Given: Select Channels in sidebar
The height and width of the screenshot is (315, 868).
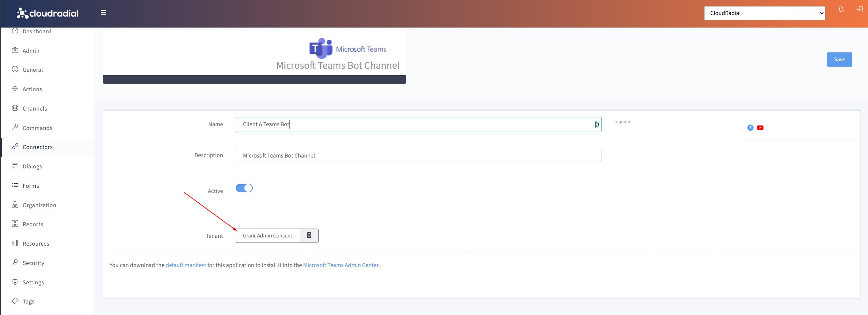Looking at the screenshot, I should pyautogui.click(x=35, y=109).
